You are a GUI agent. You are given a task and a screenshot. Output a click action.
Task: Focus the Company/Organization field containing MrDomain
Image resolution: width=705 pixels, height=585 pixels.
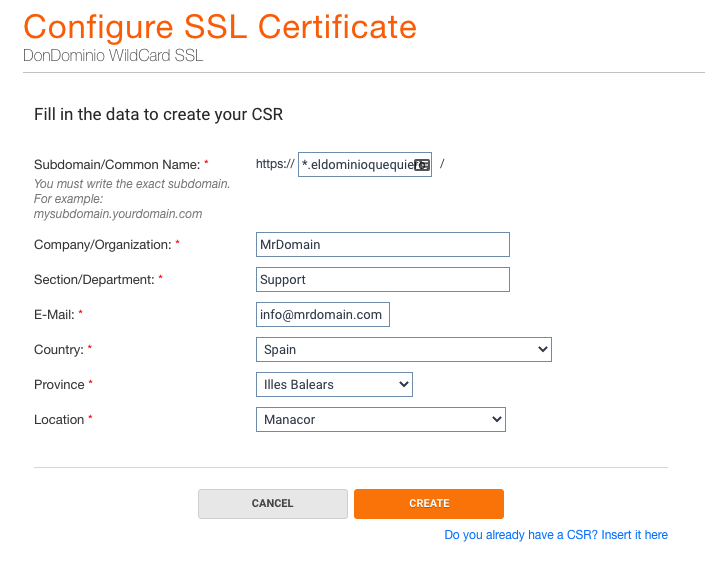click(383, 245)
